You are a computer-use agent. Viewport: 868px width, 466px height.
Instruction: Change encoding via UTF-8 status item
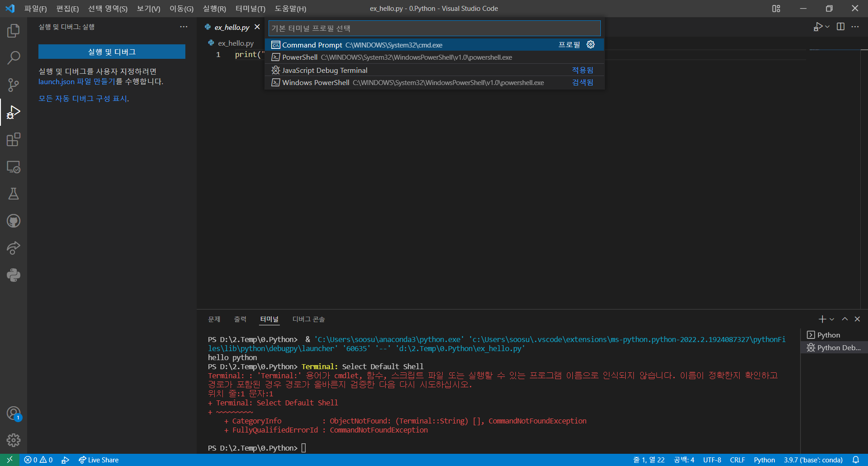(712, 460)
